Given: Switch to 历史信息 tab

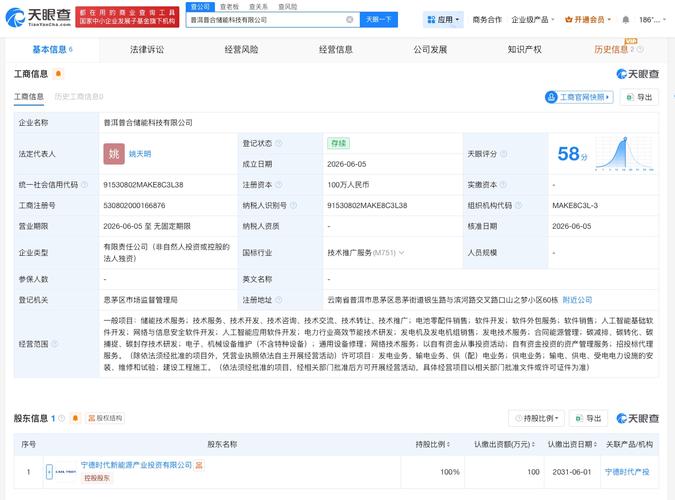Looking at the screenshot, I should pyautogui.click(x=611, y=50).
